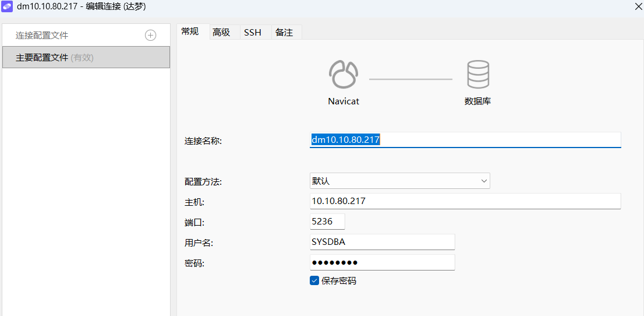Expand the chevron arrow of 配置方法 dropdown
The height and width of the screenshot is (316, 644).
[483, 181]
